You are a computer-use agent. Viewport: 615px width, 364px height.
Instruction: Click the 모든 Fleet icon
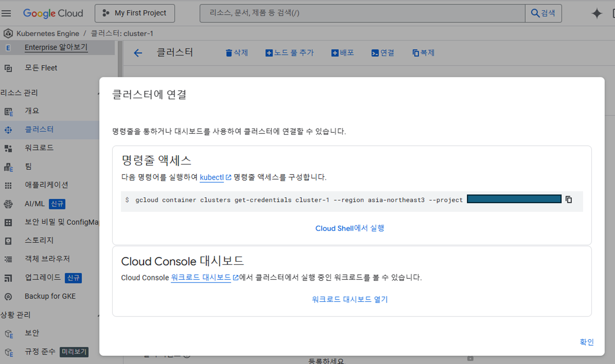point(8,68)
